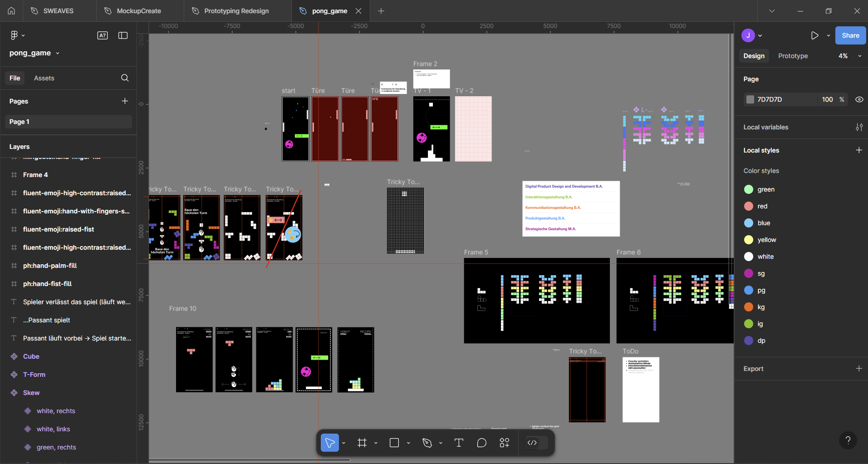Edit page background opacity 100 field
Image resolution: width=868 pixels, height=464 pixels.
tap(827, 99)
